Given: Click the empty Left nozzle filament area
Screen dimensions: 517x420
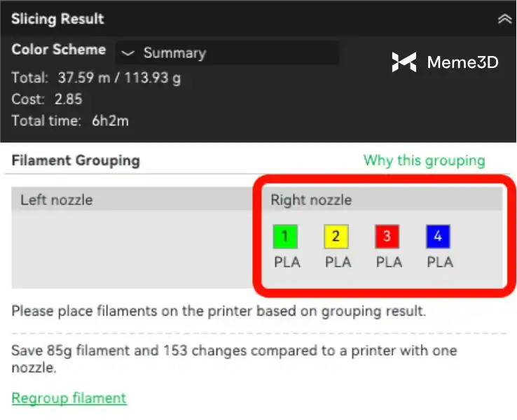Looking at the screenshot, I should point(133,248).
